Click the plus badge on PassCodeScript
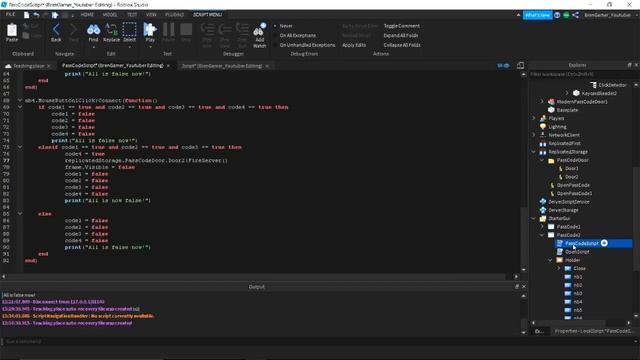Image resolution: width=640 pixels, height=360 pixels. pyautogui.click(x=604, y=243)
